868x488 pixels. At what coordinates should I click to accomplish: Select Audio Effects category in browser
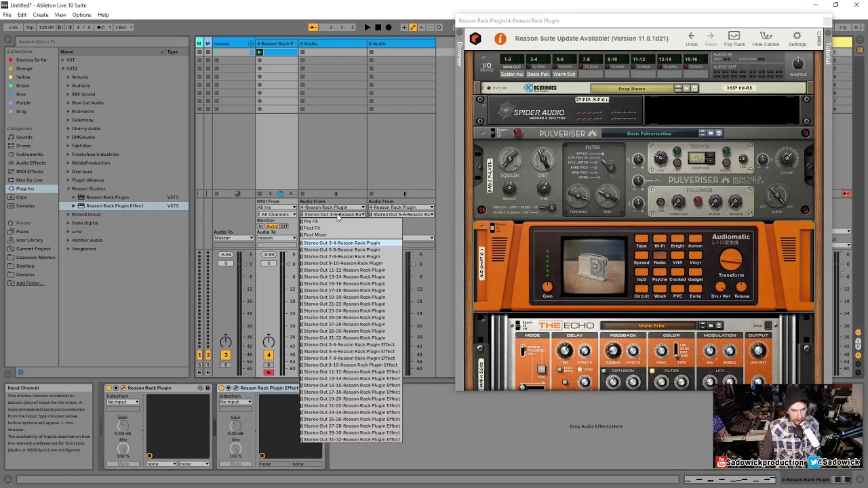coord(31,163)
